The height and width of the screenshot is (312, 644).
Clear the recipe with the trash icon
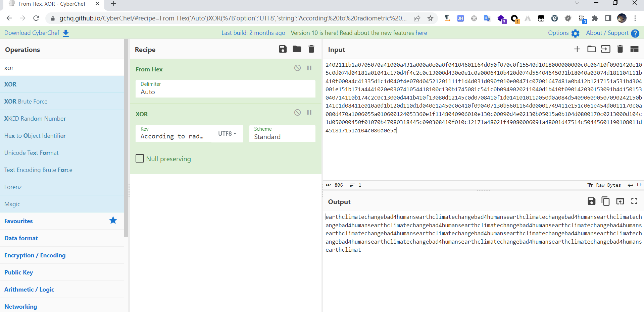[x=311, y=49]
